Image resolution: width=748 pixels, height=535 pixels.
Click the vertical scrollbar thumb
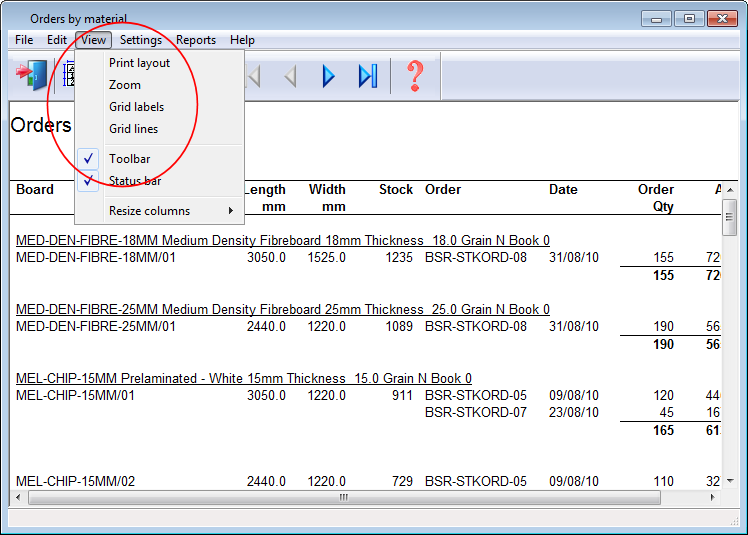[729, 217]
